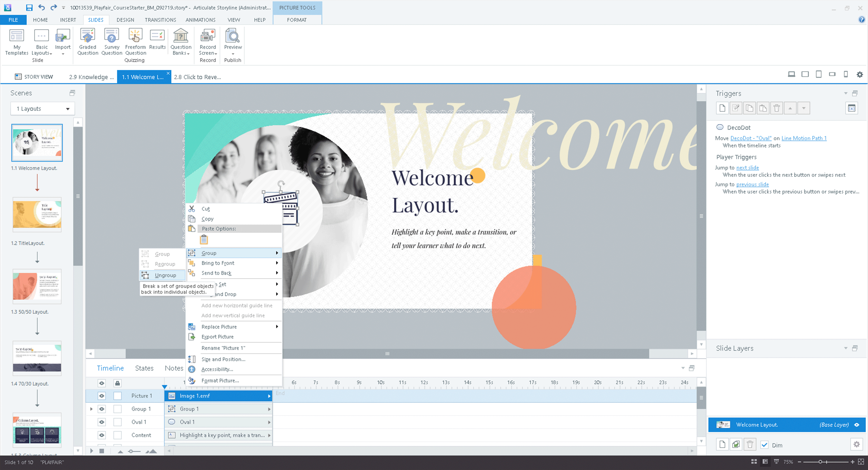Click the Line Motion Path 1 link

coord(804,138)
